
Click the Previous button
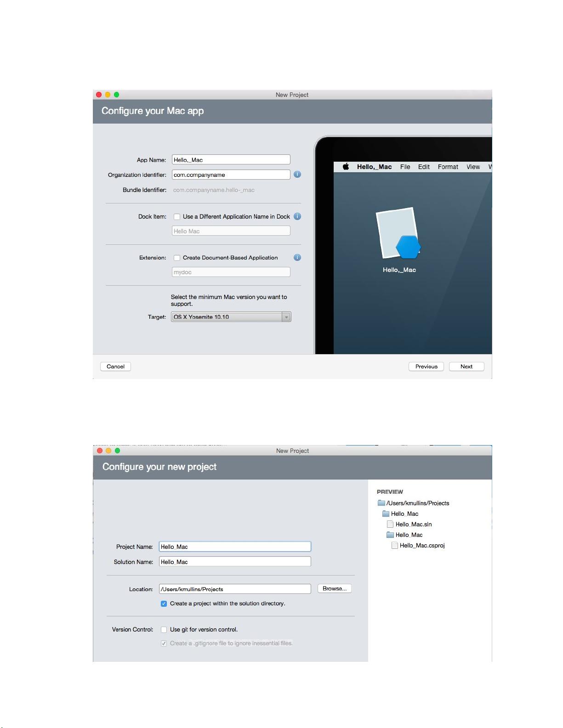coord(426,367)
